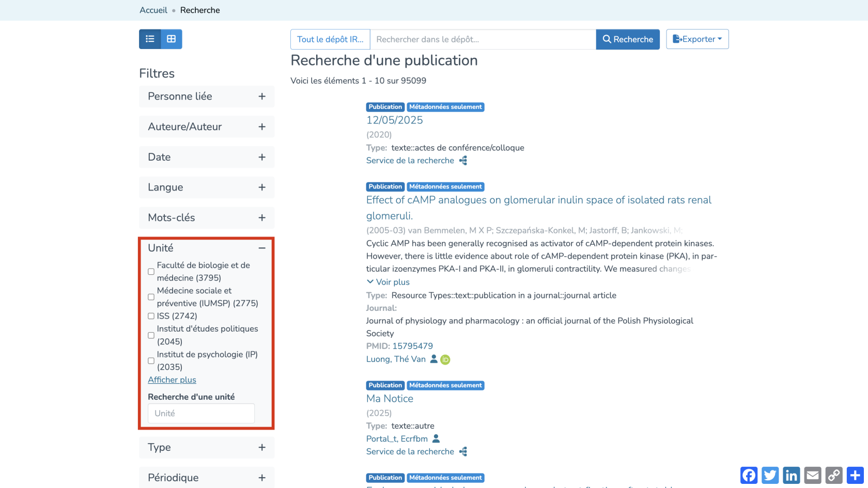Tick the ISS (2742) checkbox
Image resolution: width=868 pixels, height=488 pixels.
151,316
